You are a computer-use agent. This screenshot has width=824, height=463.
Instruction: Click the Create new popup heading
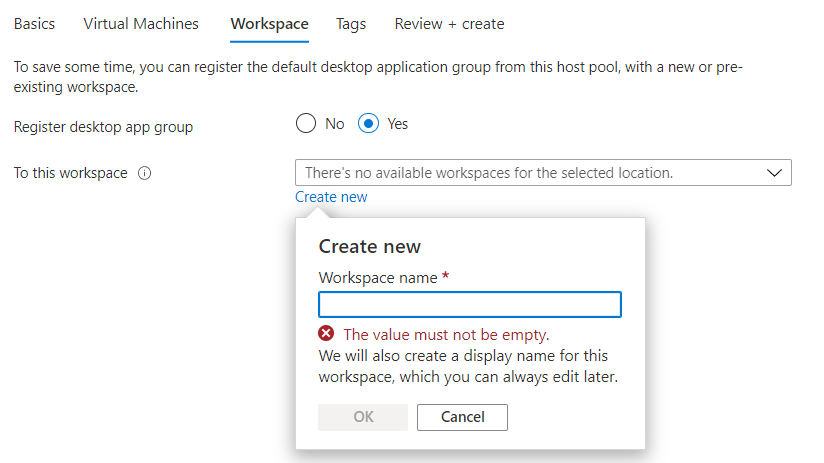[369, 246]
